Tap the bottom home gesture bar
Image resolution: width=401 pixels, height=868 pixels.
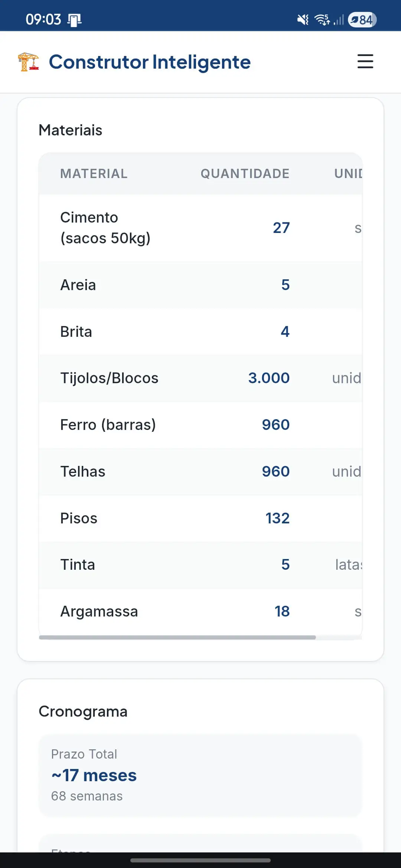pos(200,860)
